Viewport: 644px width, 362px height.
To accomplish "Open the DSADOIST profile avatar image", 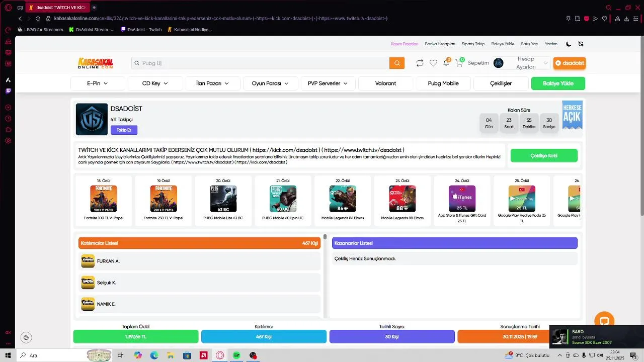I will click(92, 119).
